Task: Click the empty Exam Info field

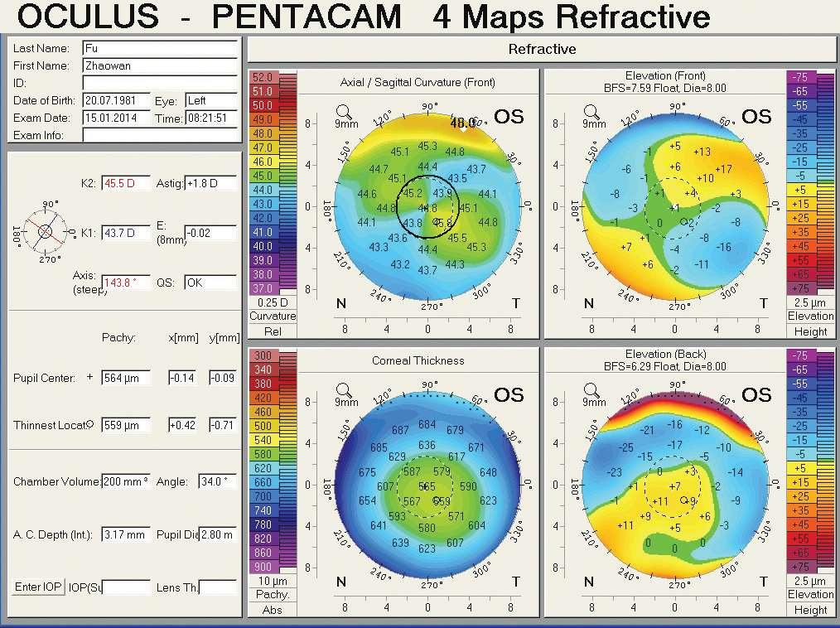Action: (x=159, y=135)
